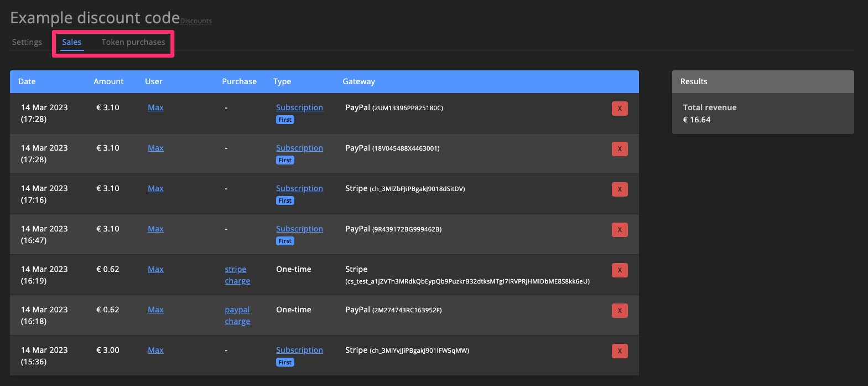This screenshot has width=868, height=386.
Task: Open user Max in the first row
Action: 155,107
